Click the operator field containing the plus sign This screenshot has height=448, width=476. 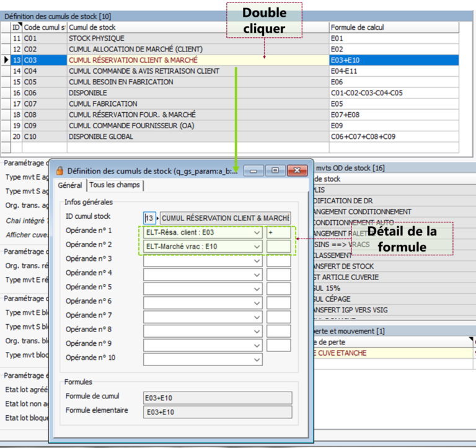tap(278, 232)
